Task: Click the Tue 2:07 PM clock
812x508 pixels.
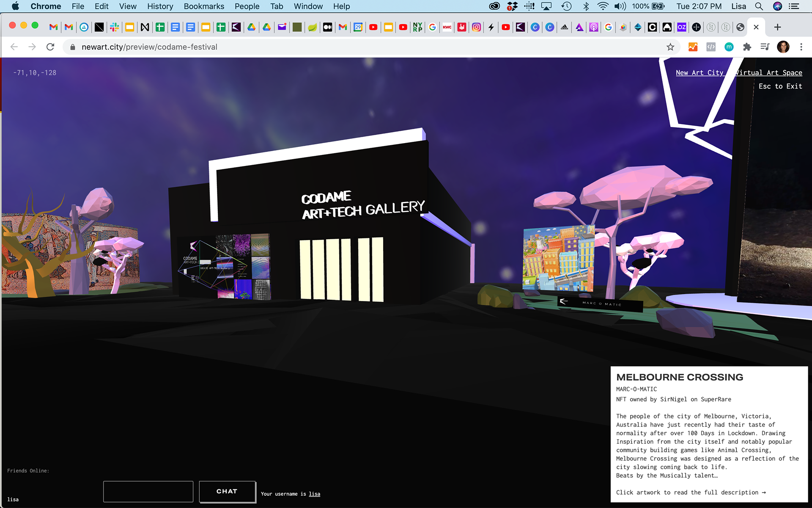Action: click(699, 6)
